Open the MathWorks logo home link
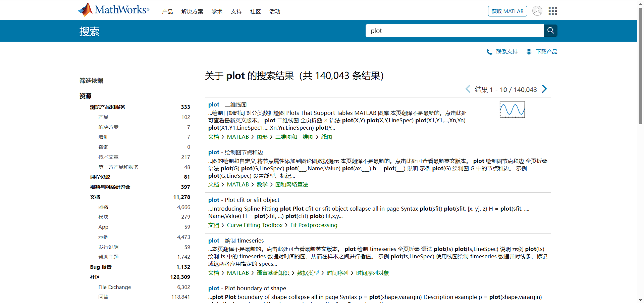The image size is (644, 303). tap(113, 10)
